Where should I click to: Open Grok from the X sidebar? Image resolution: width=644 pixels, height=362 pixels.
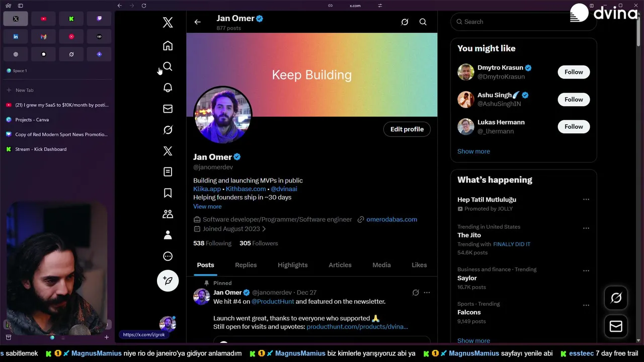coord(168,130)
